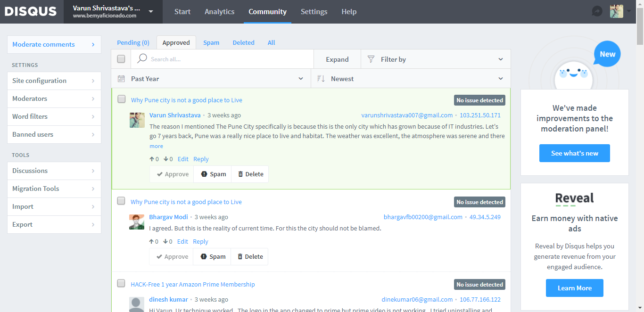Click upvote arrow on Varun Shrivastava's comment
The height and width of the screenshot is (312, 644).
click(152, 159)
